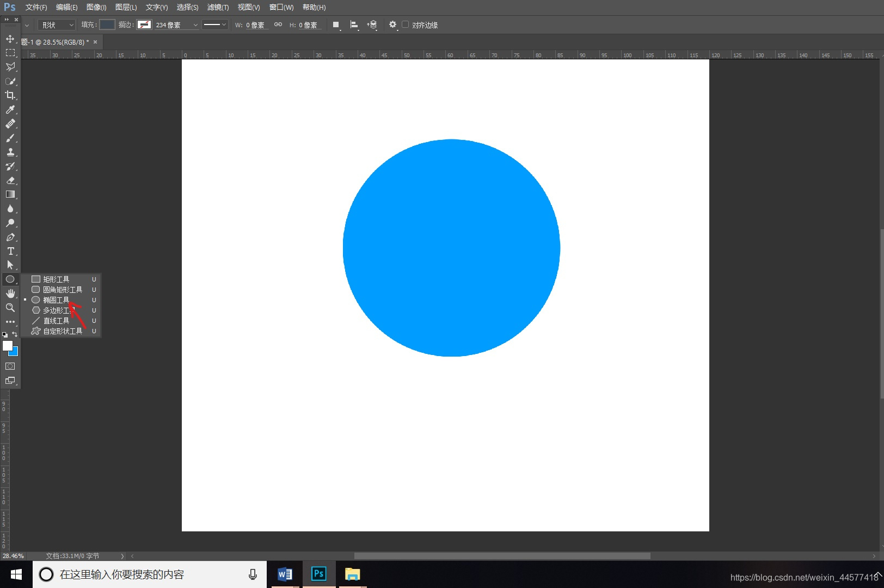The width and height of the screenshot is (884, 588).
Task: Reset default foreground and background colors
Action: coord(5,334)
